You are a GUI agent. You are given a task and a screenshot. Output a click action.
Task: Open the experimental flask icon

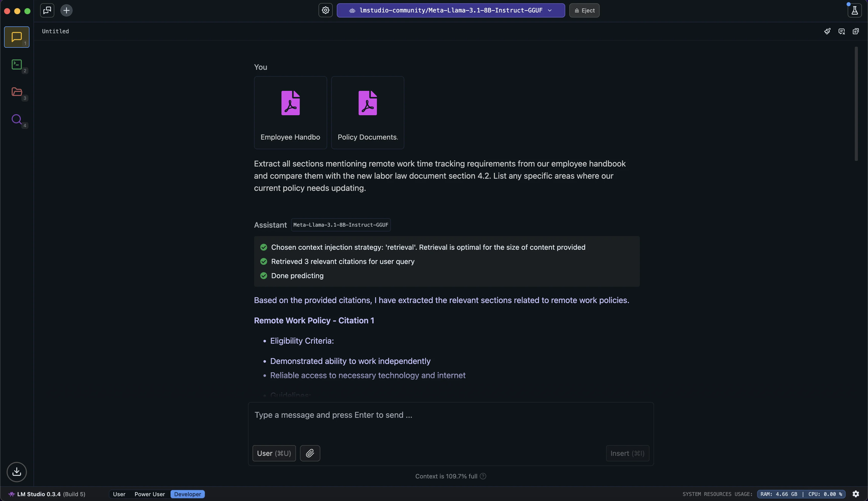pyautogui.click(x=854, y=10)
